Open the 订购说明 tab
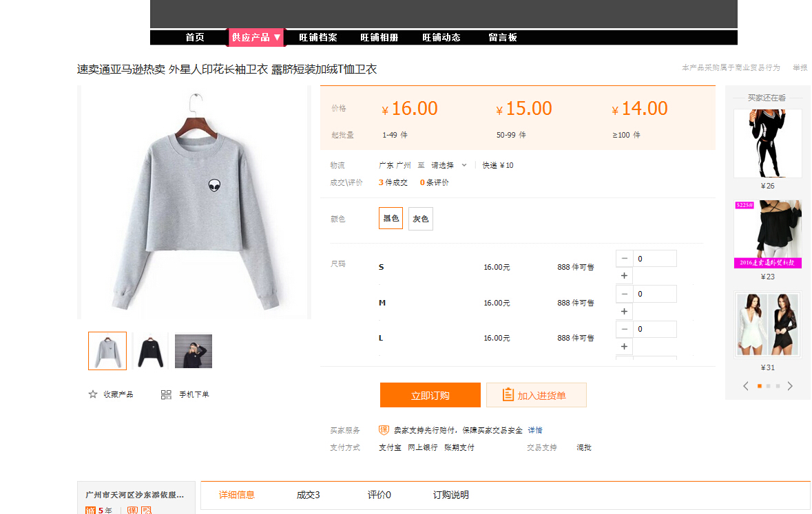Image resolution: width=812 pixels, height=514 pixels. pos(450,495)
